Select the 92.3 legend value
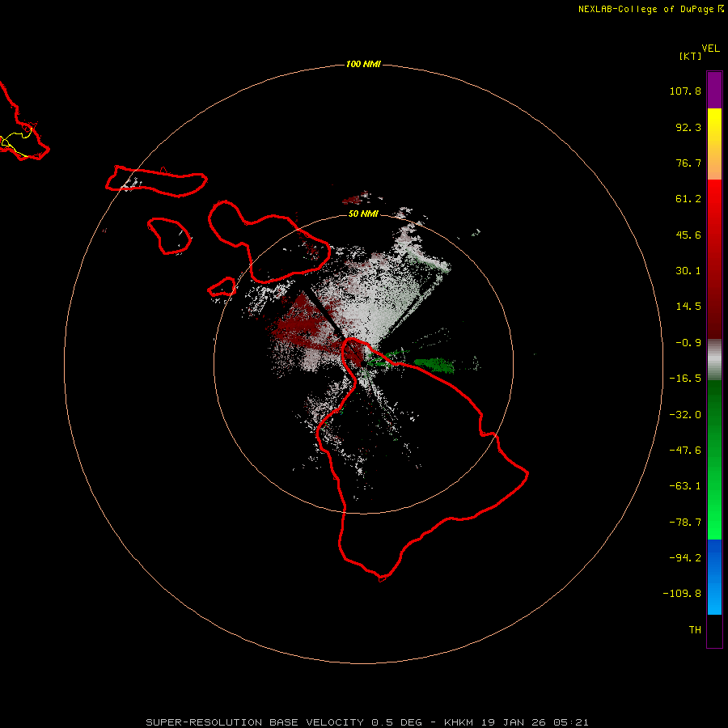 pos(688,127)
